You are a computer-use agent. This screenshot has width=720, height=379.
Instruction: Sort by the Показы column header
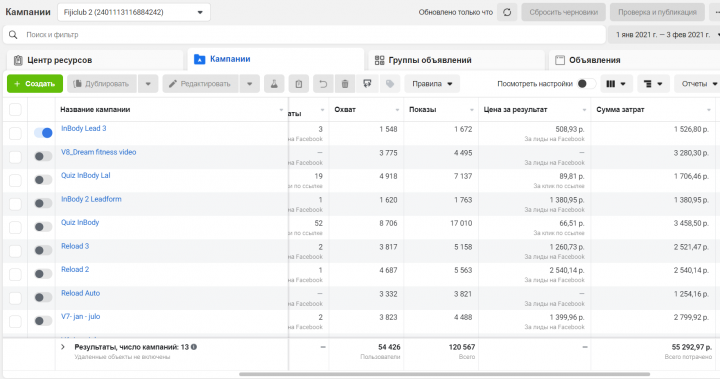[x=422, y=110]
